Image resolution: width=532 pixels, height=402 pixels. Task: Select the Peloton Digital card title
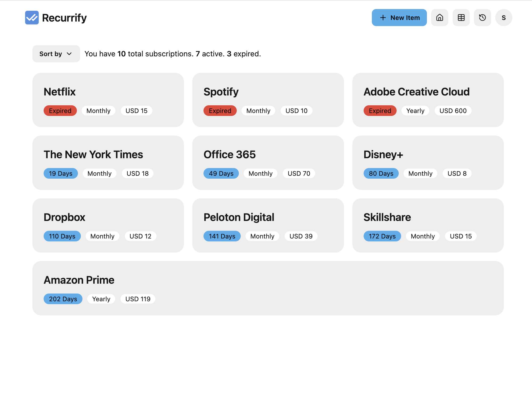coord(239,217)
